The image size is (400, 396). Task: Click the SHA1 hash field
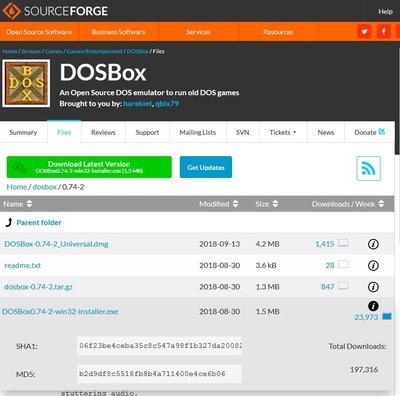tap(159, 346)
